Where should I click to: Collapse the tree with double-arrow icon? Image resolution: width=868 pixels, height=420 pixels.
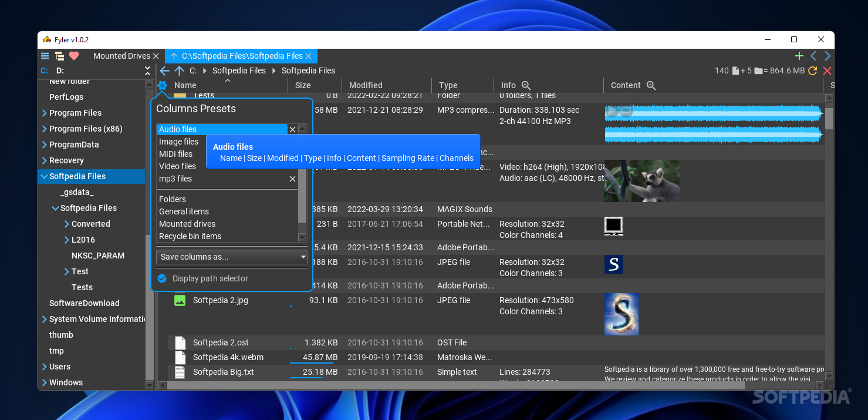[x=148, y=70]
